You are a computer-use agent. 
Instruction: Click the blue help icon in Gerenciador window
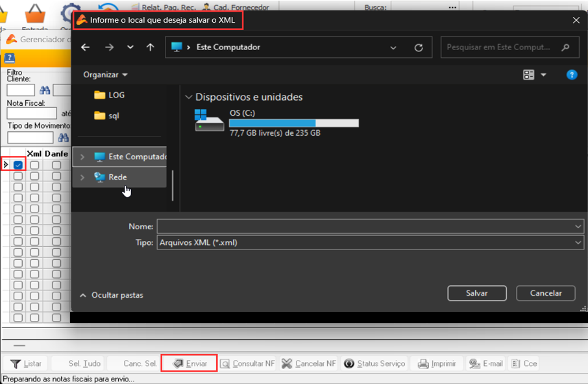(x=9, y=58)
